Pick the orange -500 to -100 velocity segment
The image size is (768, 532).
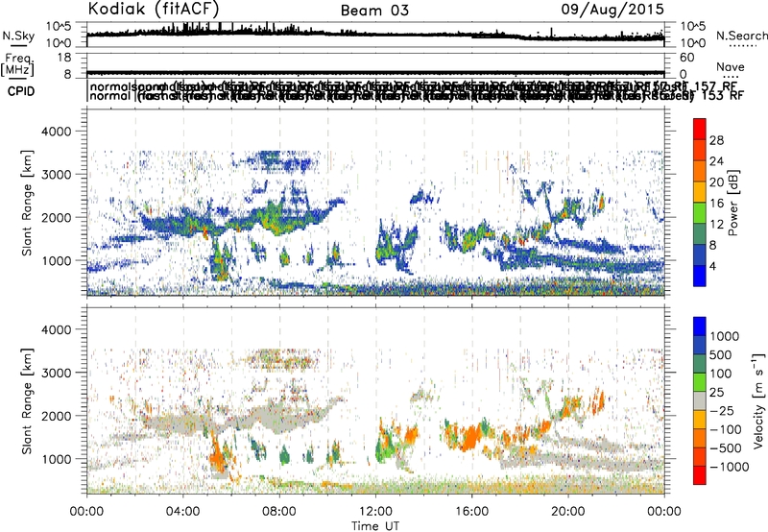(x=700, y=438)
